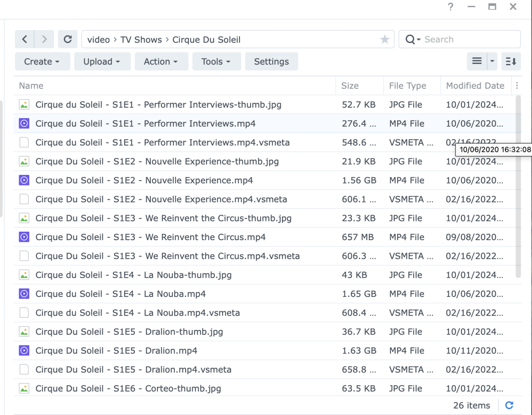Open the Create dropdown menu
This screenshot has width=532, height=415.
pos(42,61)
